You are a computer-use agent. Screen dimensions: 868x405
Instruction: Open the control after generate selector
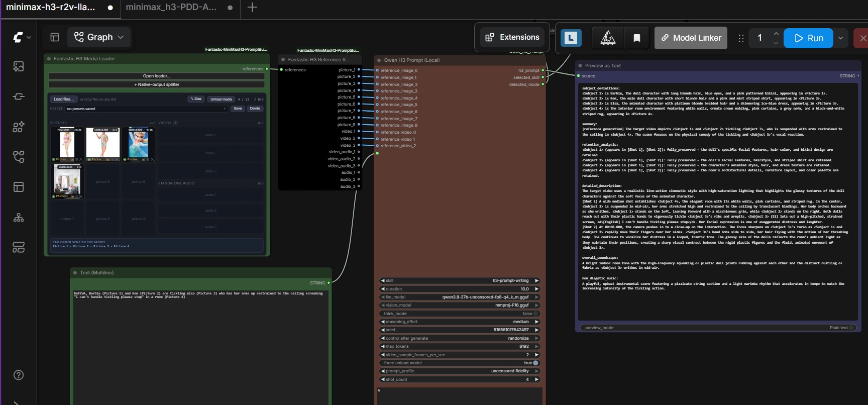point(460,338)
